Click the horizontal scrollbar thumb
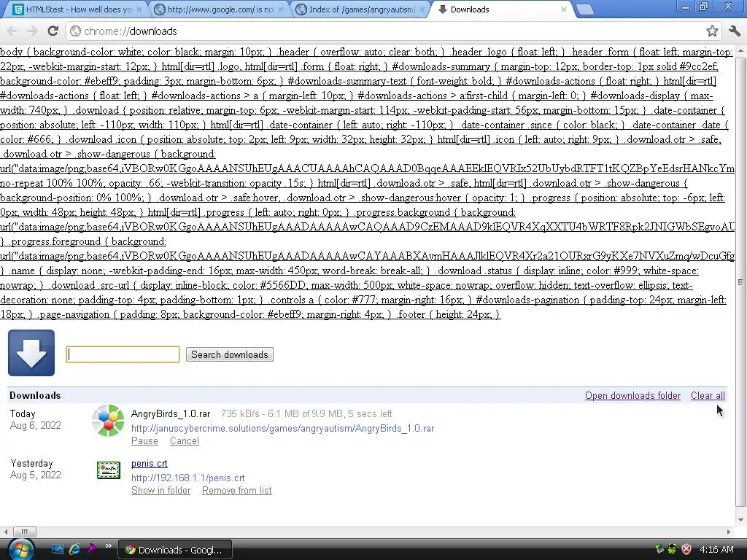This screenshot has height=560, width=747. click(24, 532)
